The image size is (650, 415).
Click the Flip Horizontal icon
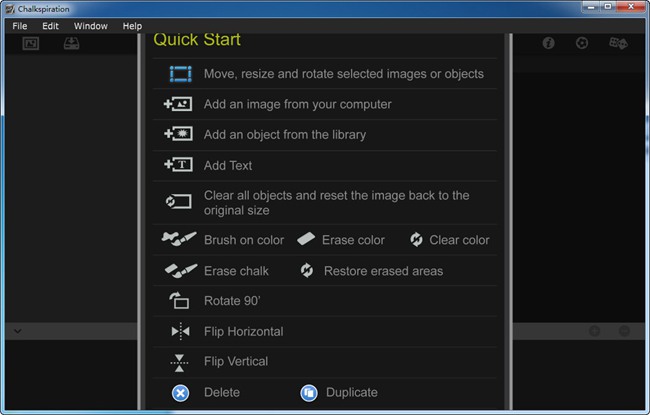[x=180, y=331]
